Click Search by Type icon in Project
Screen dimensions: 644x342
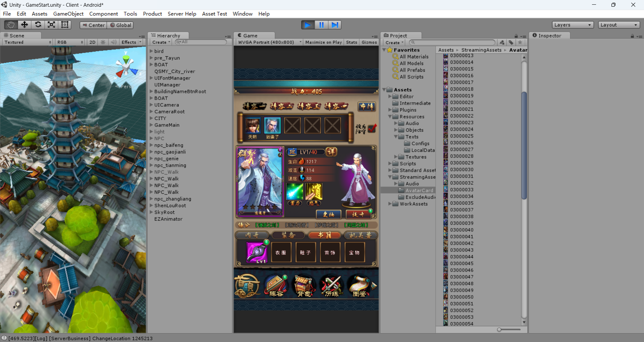pyautogui.click(x=502, y=43)
